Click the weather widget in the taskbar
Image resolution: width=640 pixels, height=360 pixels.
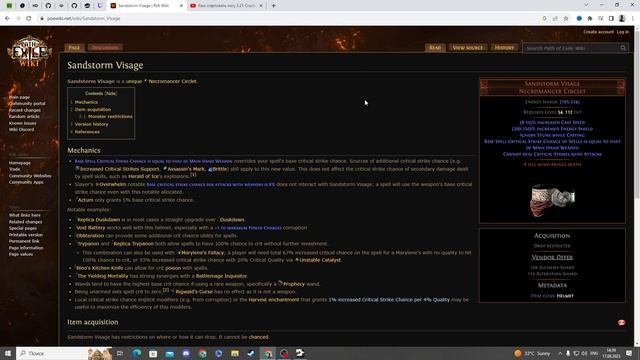[x=533, y=353]
